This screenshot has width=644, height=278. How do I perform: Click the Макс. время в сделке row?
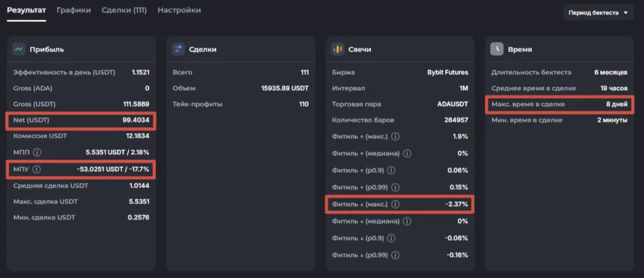tap(559, 104)
